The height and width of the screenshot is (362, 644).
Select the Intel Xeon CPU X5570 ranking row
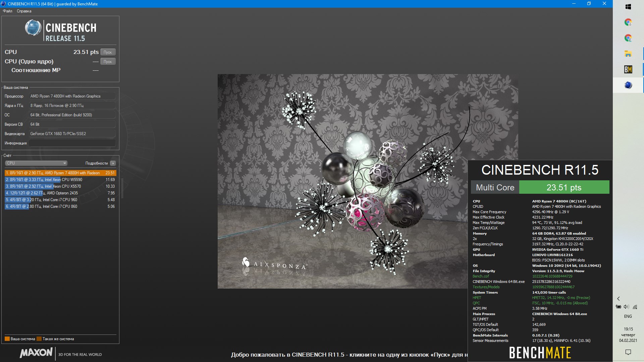coord(60,186)
